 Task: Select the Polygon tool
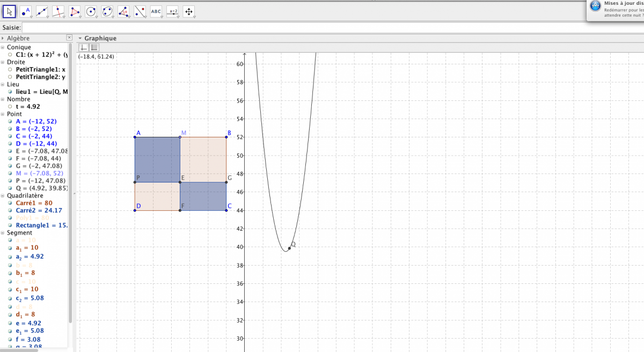click(x=75, y=11)
